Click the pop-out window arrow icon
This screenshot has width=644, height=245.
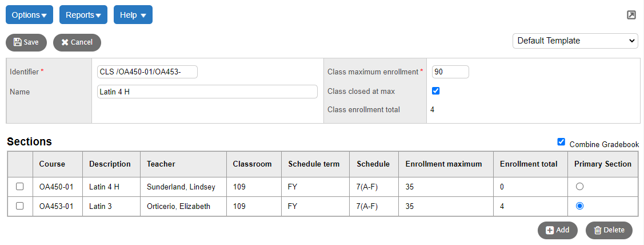[x=631, y=15]
